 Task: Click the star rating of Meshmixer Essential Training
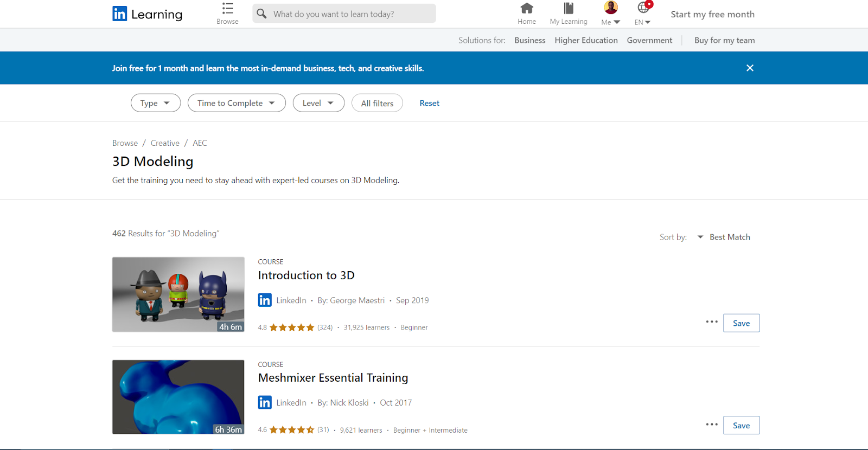pyautogui.click(x=292, y=430)
